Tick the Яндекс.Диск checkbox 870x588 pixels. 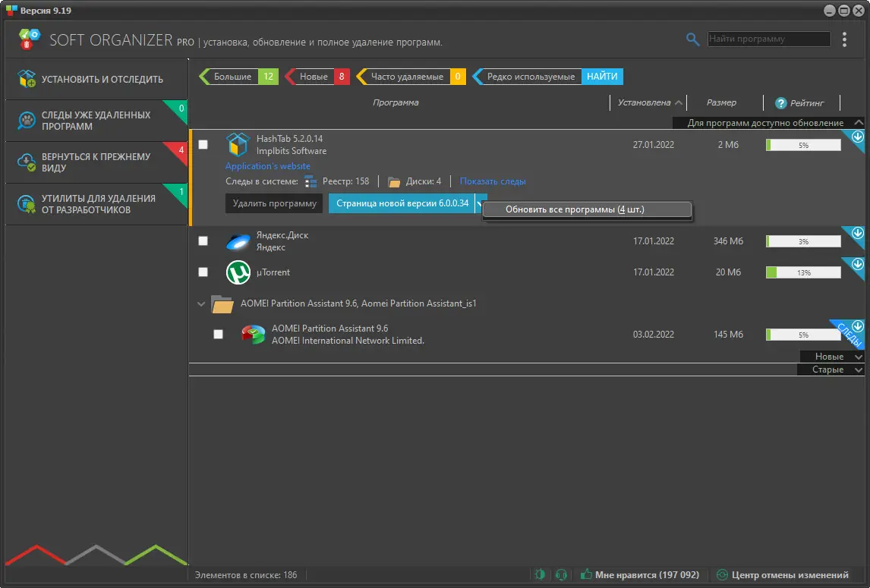203,241
